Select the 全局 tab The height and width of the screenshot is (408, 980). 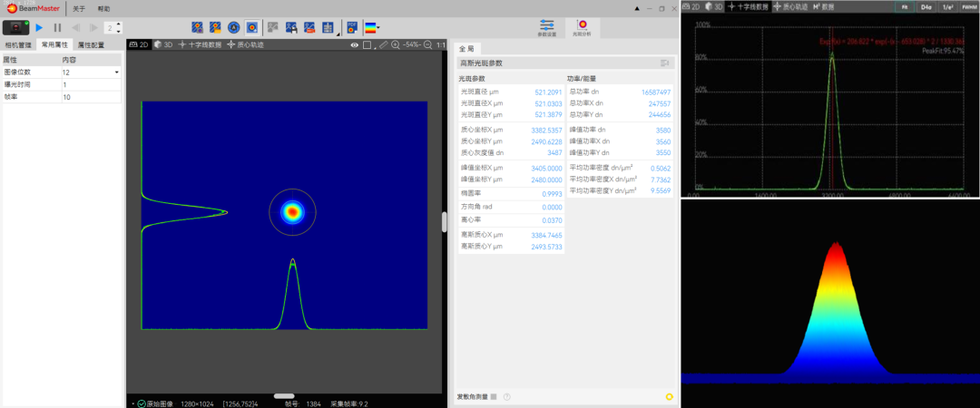click(467, 49)
